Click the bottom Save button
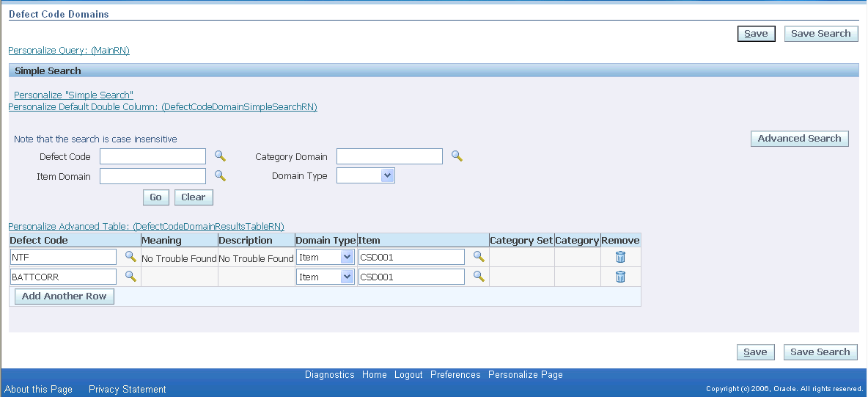This screenshot has height=397, width=868. point(755,352)
